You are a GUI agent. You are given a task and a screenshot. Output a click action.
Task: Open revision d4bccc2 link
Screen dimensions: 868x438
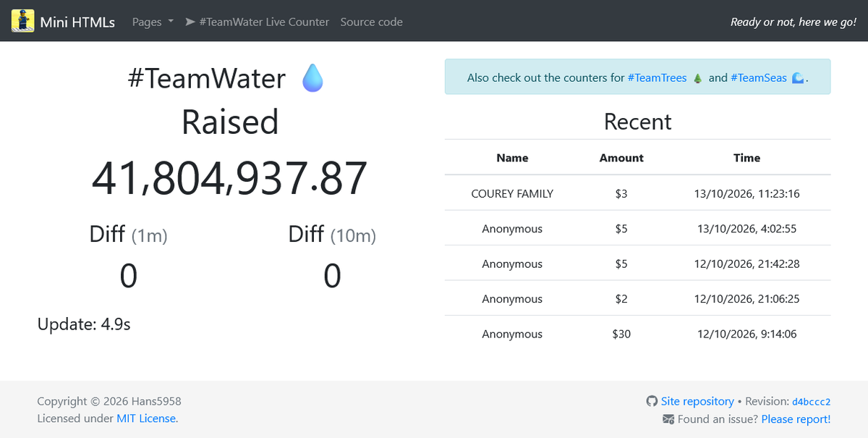811,402
